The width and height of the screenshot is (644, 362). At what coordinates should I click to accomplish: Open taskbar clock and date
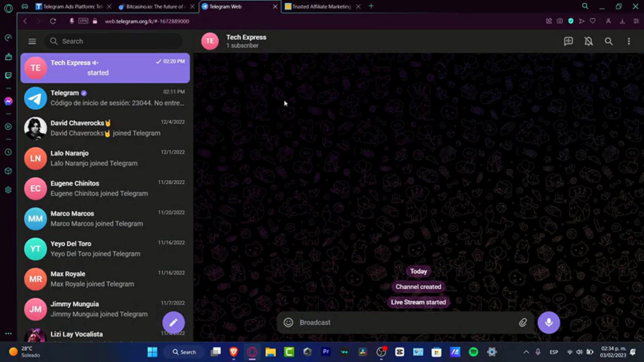click(x=613, y=352)
